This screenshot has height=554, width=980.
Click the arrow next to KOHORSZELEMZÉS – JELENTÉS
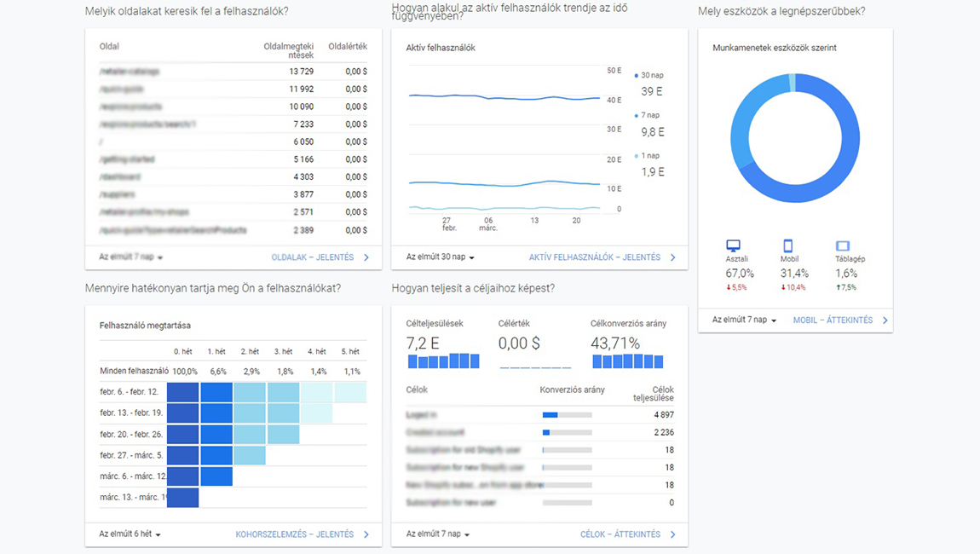click(366, 534)
